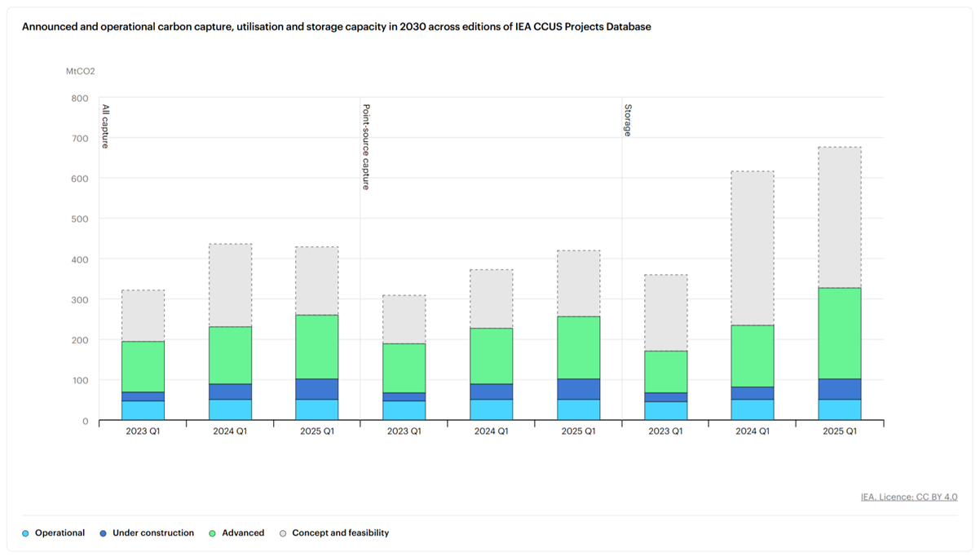Click the 2025 Q1 label under All capture
This screenshot has height=557, width=980.
(317, 431)
